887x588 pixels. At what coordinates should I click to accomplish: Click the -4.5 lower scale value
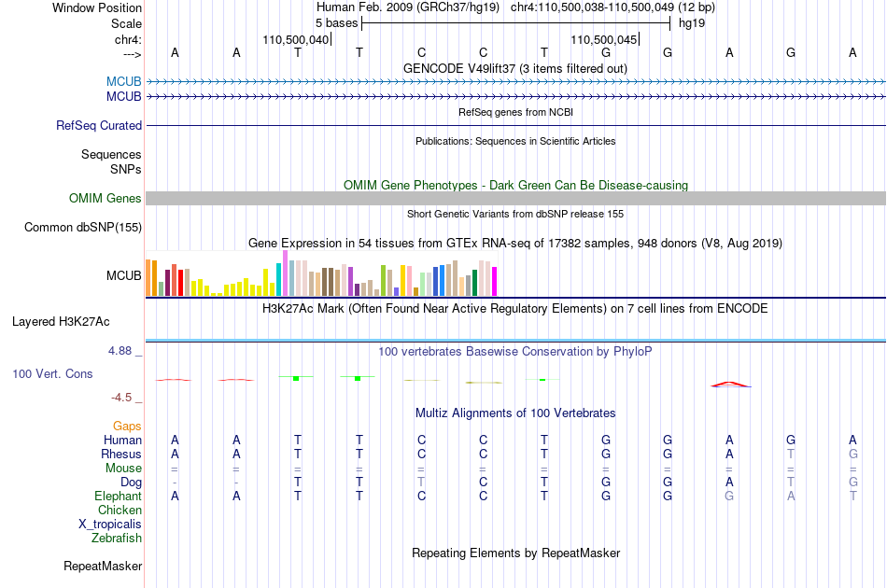[x=121, y=398]
